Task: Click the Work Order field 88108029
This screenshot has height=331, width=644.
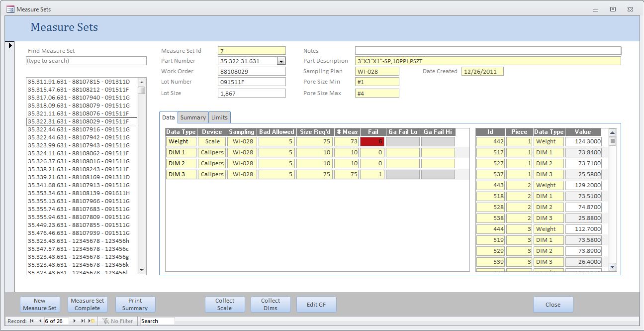Action: tap(252, 71)
